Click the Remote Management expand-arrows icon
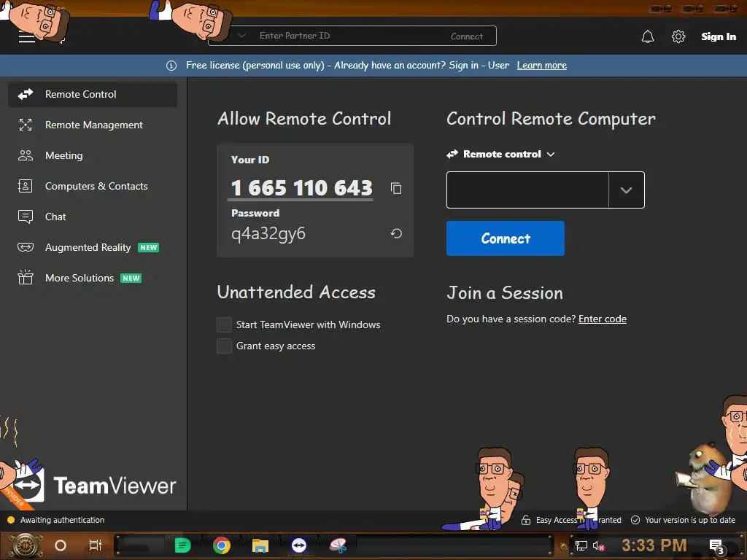This screenshot has height=560, width=747. (26, 125)
